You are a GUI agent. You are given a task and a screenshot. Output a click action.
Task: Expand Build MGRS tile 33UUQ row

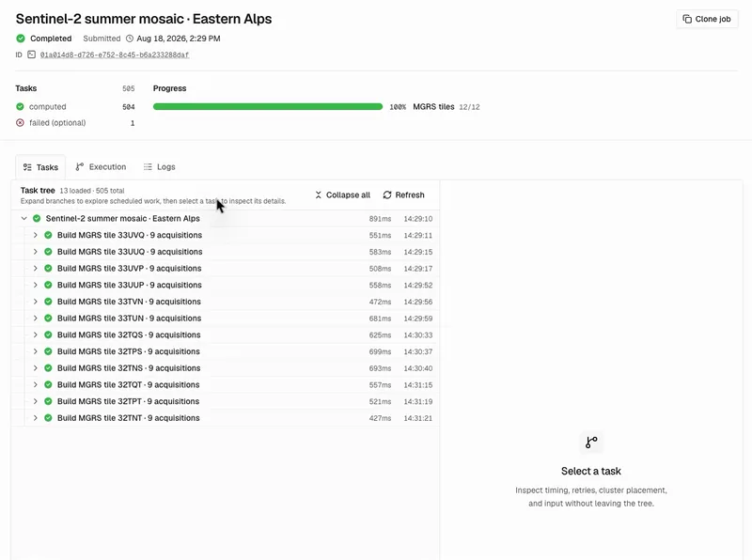click(35, 252)
